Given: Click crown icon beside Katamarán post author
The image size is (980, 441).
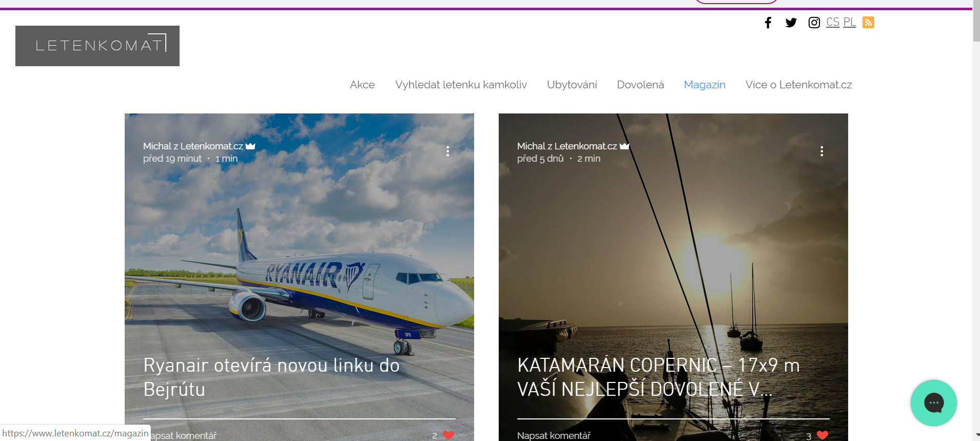Looking at the screenshot, I should tap(624, 146).
